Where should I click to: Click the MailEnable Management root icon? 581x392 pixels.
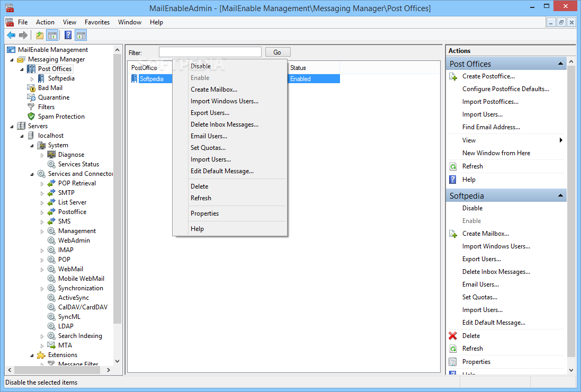pyautogui.click(x=11, y=50)
